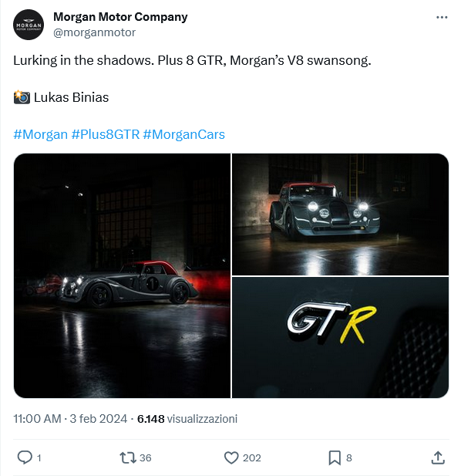Open the #Morgan hashtag
Screen dimensions: 461x476
pos(40,134)
